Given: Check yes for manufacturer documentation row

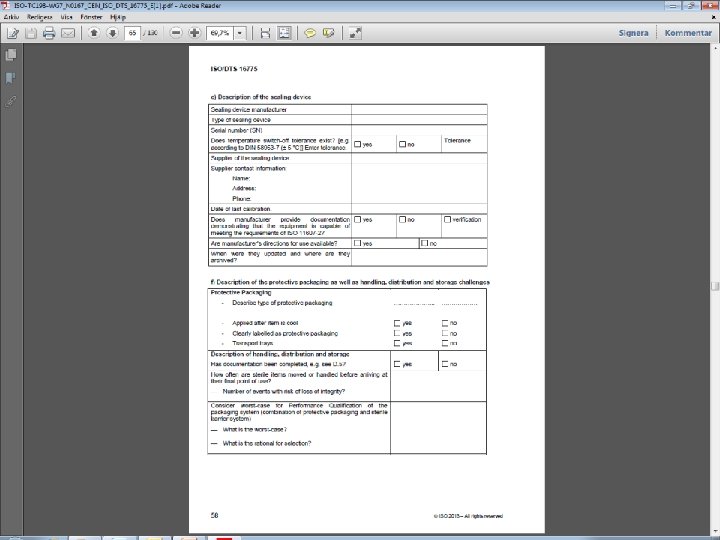Looking at the screenshot, I should [x=358, y=219].
